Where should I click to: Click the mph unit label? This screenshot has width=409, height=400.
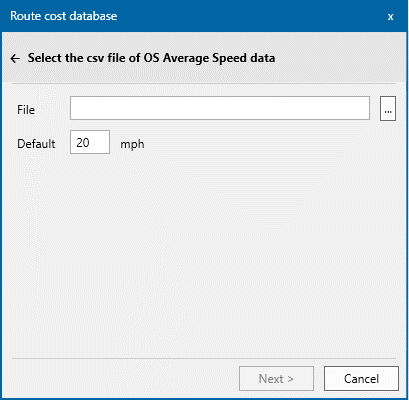point(132,144)
